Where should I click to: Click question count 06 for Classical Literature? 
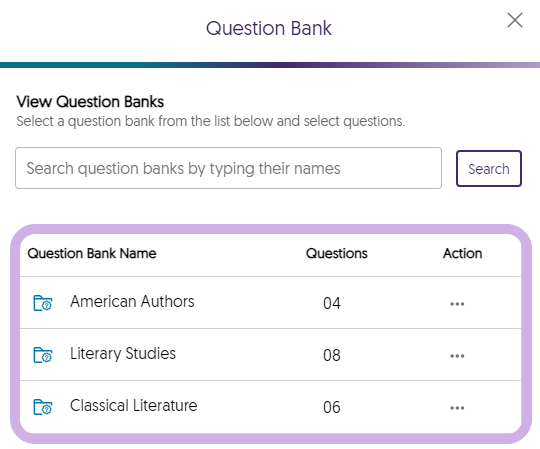click(x=332, y=407)
